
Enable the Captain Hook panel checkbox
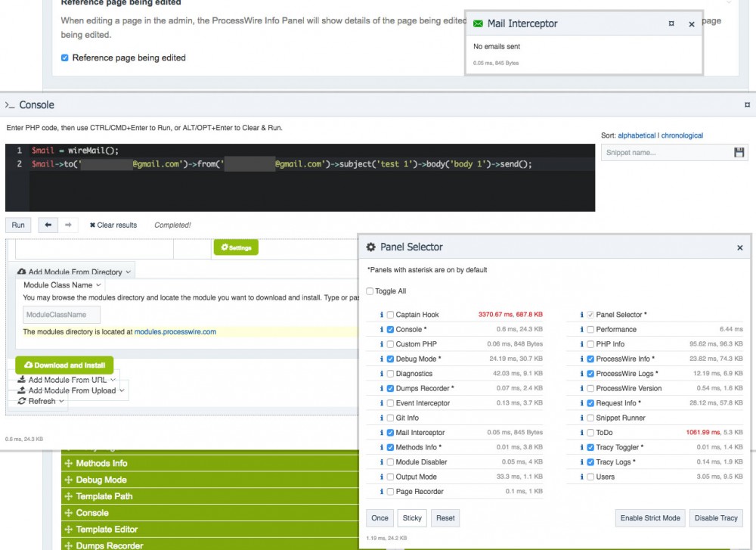point(390,315)
